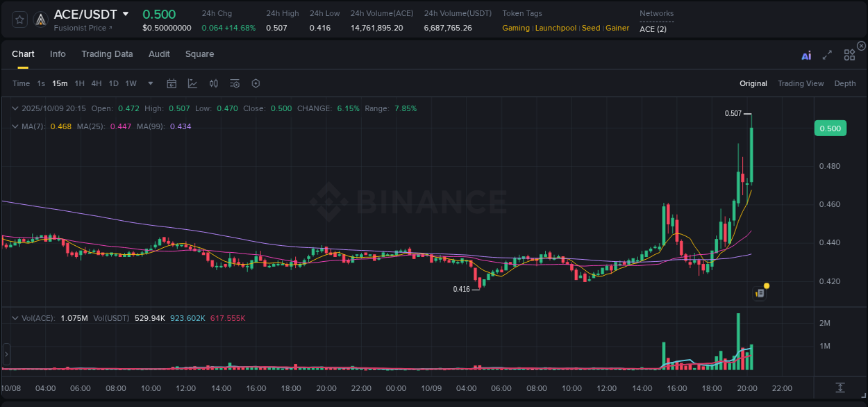Open the chart settings hexagon icon
The image size is (868, 407).
[x=256, y=83]
